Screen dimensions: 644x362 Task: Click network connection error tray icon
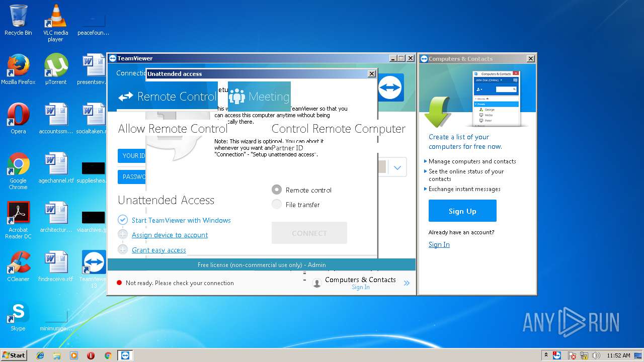point(584,355)
